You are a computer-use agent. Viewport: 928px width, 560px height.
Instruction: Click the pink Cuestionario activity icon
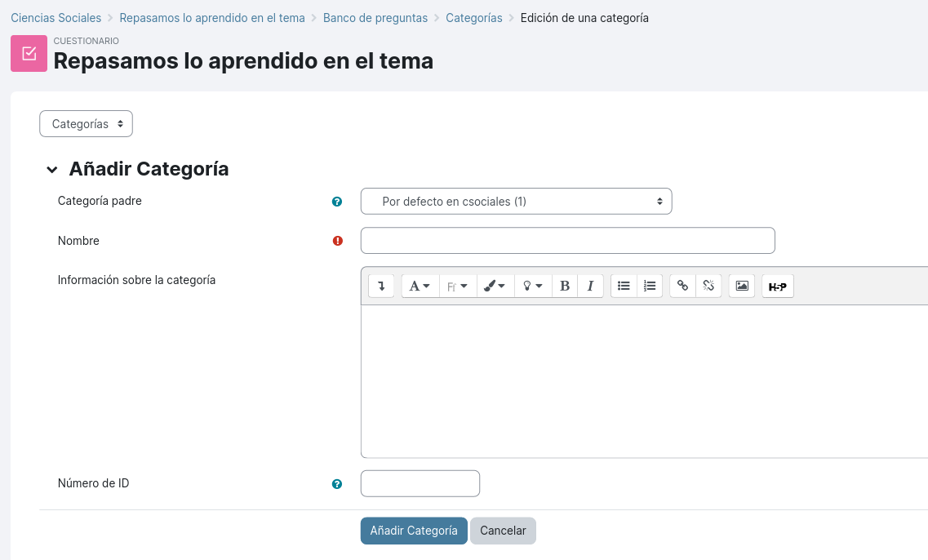coord(29,53)
